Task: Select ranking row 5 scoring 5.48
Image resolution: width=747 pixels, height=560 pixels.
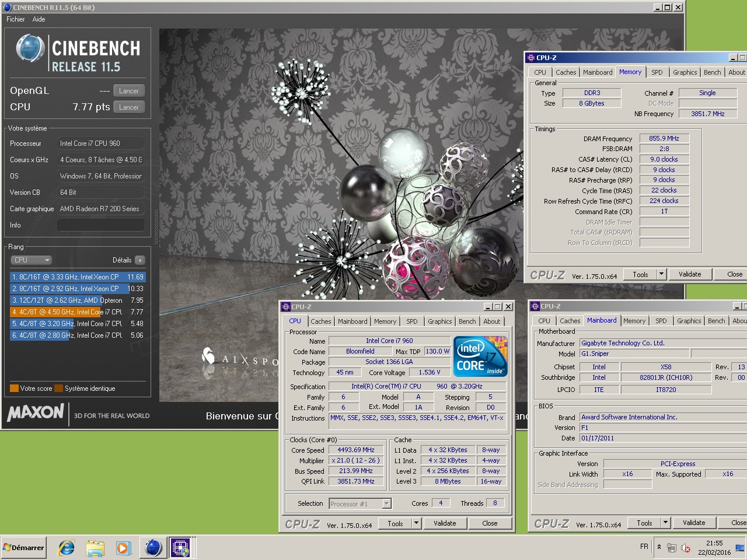Action: tap(78, 324)
